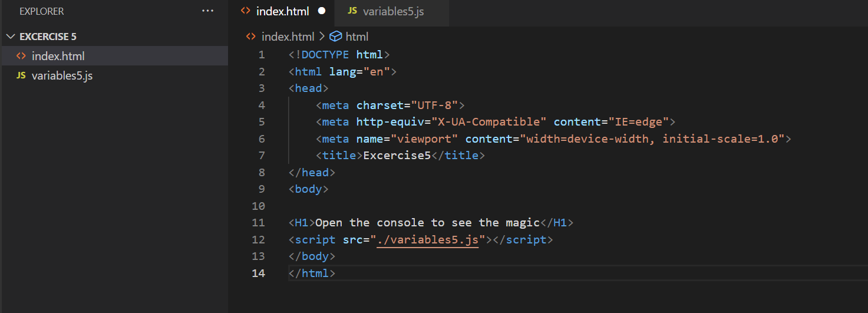Follow the ./variables5.js script src link
The image size is (868, 313).
tap(428, 240)
